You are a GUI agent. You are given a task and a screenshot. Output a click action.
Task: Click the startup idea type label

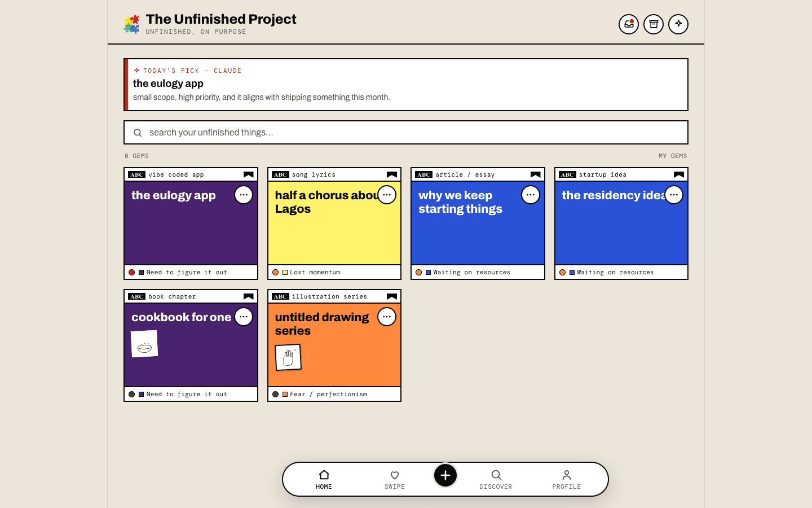[603, 175]
